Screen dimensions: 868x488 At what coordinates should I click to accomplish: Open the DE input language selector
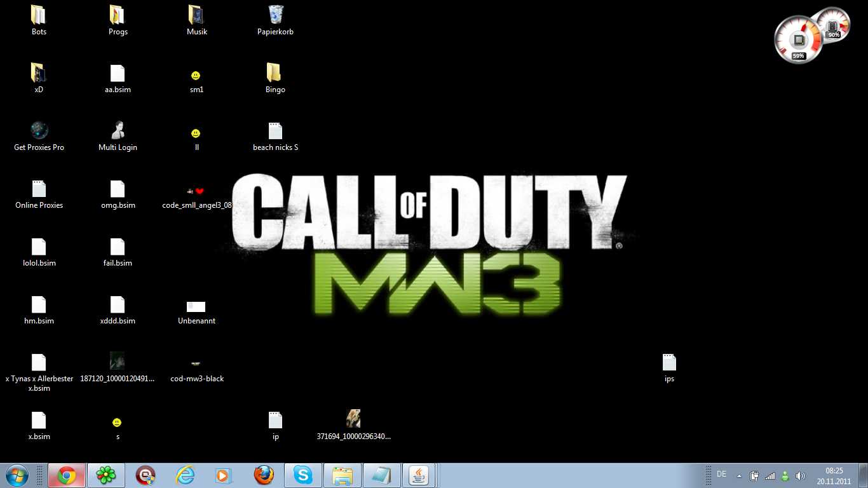[721, 474]
